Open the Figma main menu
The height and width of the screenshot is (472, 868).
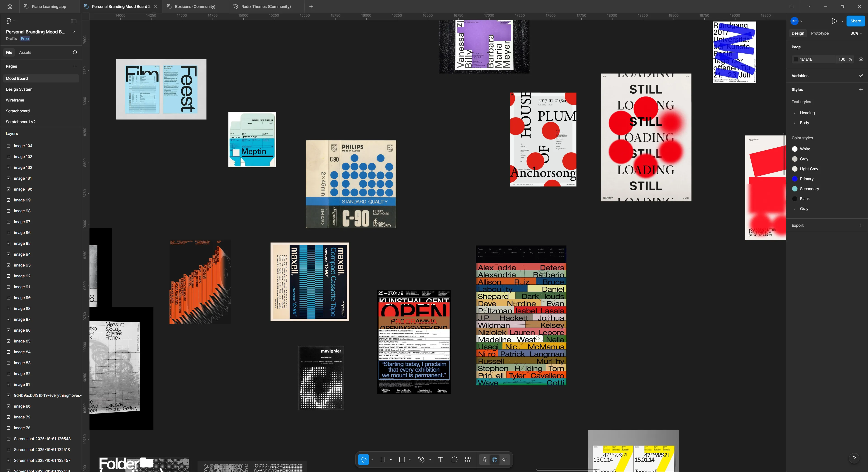(9, 21)
